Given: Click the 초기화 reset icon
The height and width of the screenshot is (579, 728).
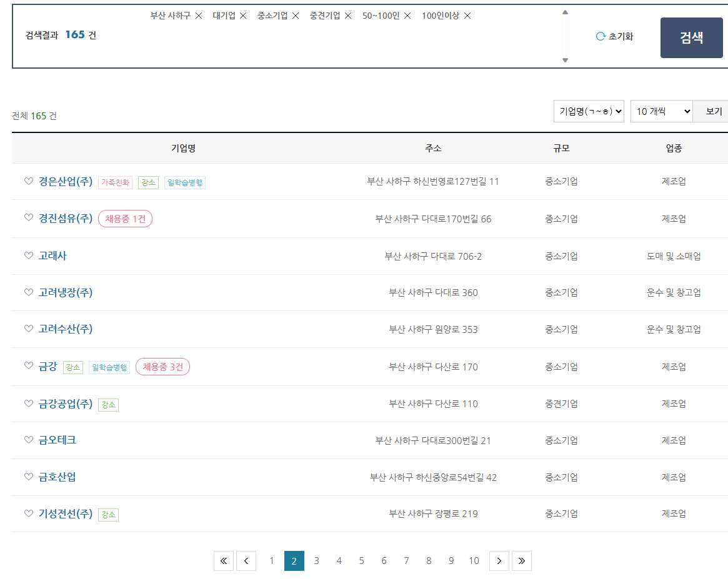Looking at the screenshot, I should pyautogui.click(x=601, y=36).
